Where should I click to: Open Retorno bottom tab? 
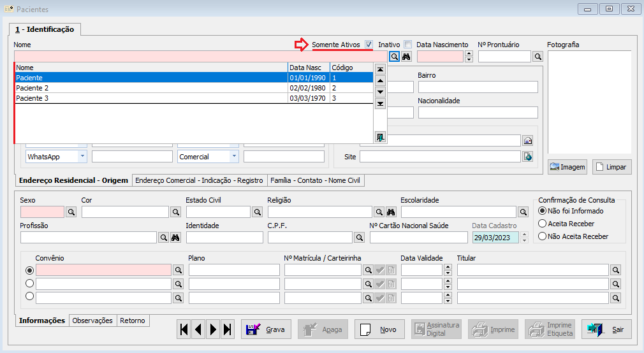132,321
